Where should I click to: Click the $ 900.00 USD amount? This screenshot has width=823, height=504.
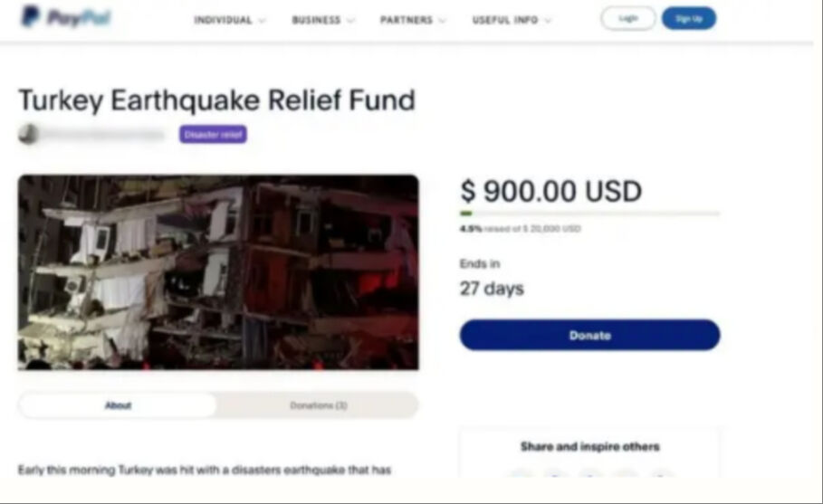[550, 191]
